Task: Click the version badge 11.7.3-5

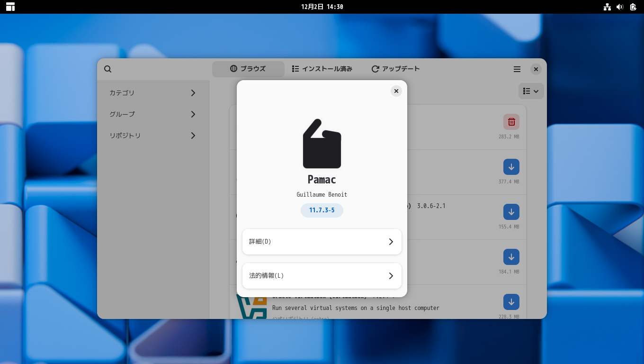Action: 322,210
